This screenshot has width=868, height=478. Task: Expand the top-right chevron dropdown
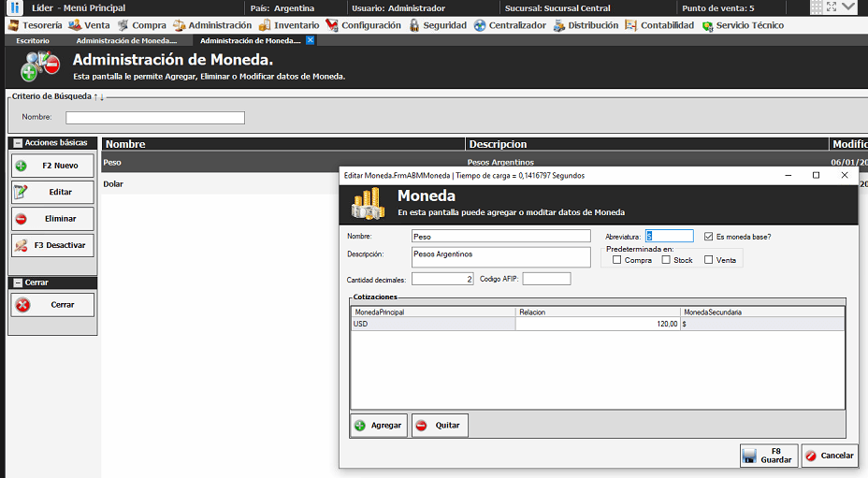[848, 7]
